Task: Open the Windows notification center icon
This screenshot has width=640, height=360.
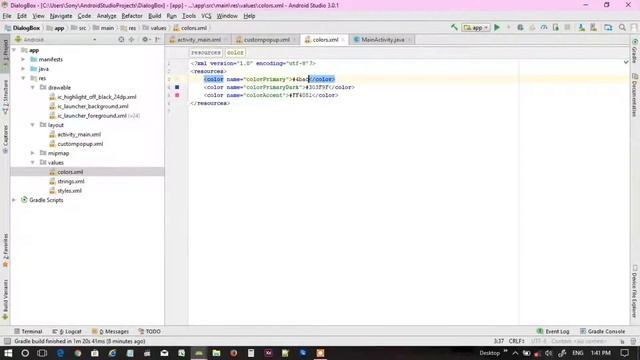Action: (624, 353)
